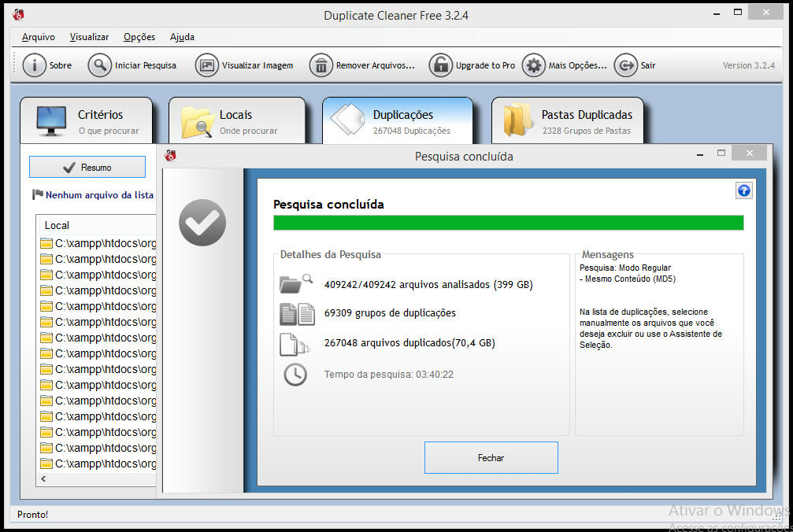Image resolution: width=793 pixels, height=532 pixels.
Task: Close the Pesquisa concluída dialog
Action: [x=750, y=153]
